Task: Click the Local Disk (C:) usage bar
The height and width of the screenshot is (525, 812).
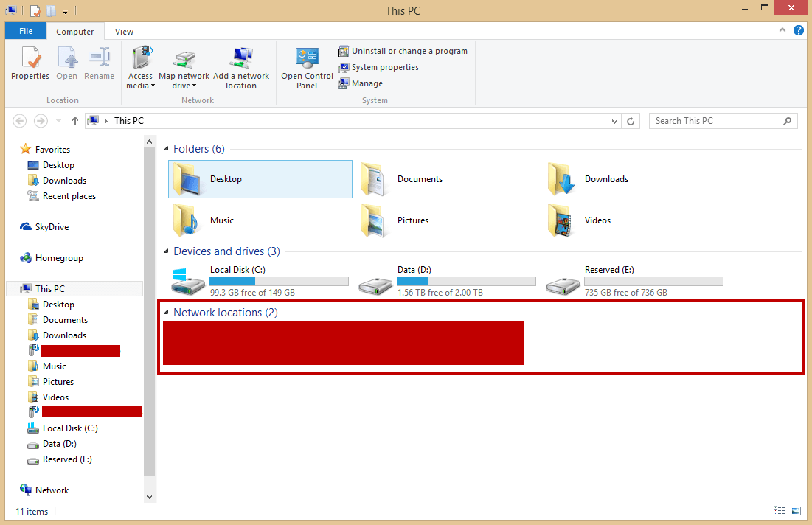Action: pos(279,281)
